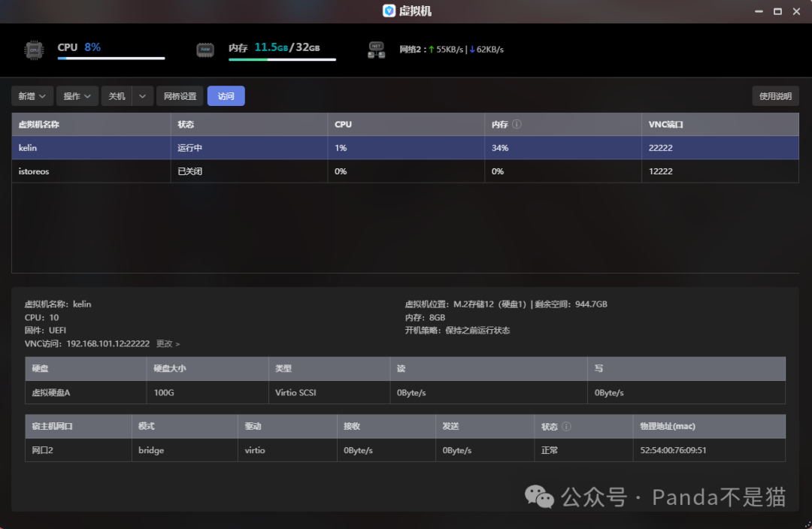The width and height of the screenshot is (812, 529).
Task: Click the window resize grip icon
Action: [807, 524]
